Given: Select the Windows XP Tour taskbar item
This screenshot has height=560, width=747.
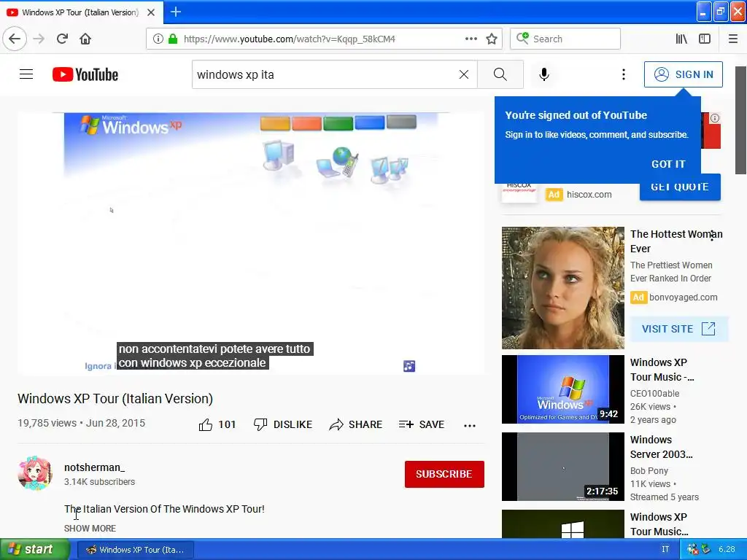Looking at the screenshot, I should coord(136,550).
